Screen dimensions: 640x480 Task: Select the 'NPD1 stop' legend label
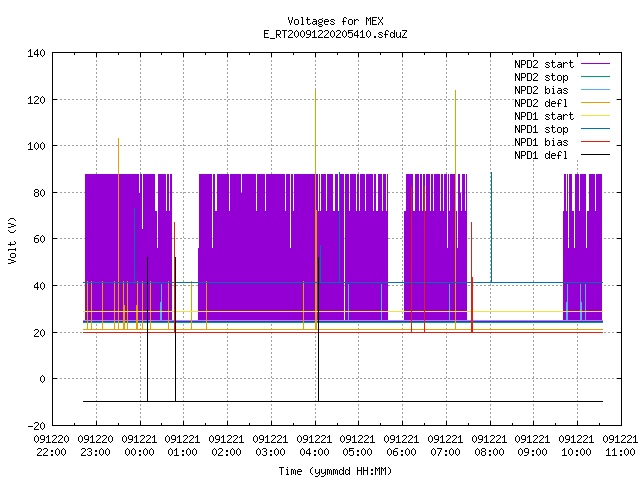[541, 129]
